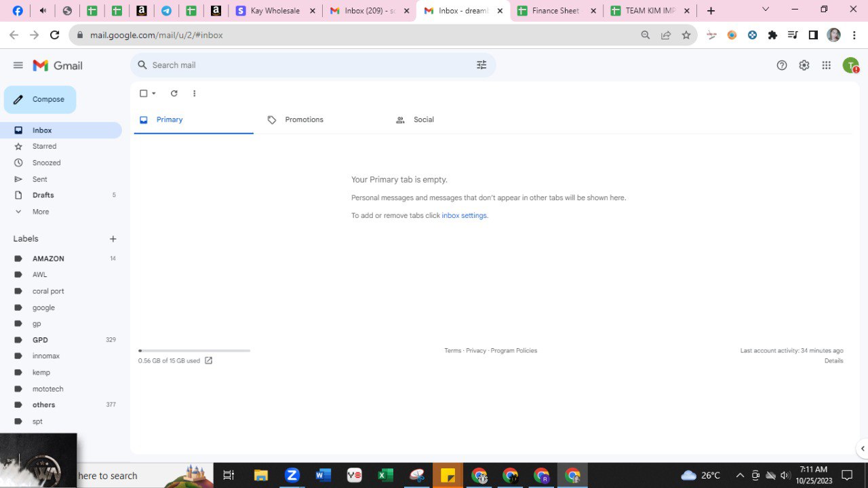Go back in browser history

(x=14, y=35)
